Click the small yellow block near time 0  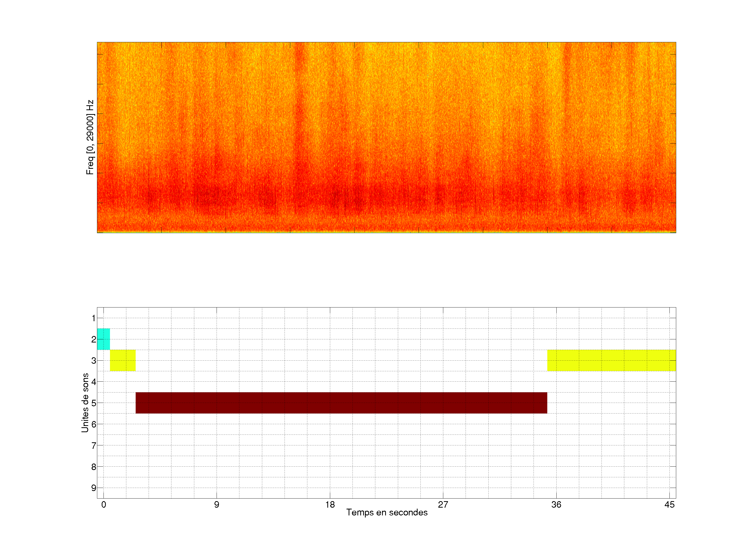(x=123, y=360)
